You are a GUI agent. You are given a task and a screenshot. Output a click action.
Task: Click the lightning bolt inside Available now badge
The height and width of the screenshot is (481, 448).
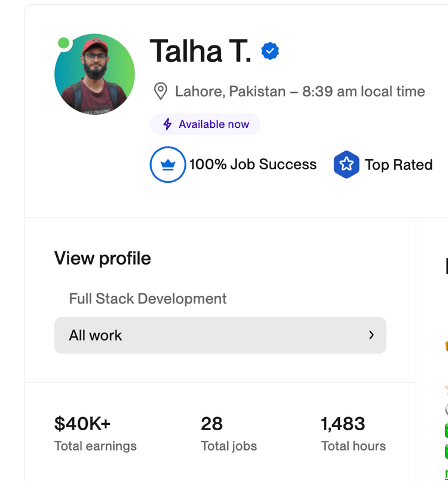(167, 124)
